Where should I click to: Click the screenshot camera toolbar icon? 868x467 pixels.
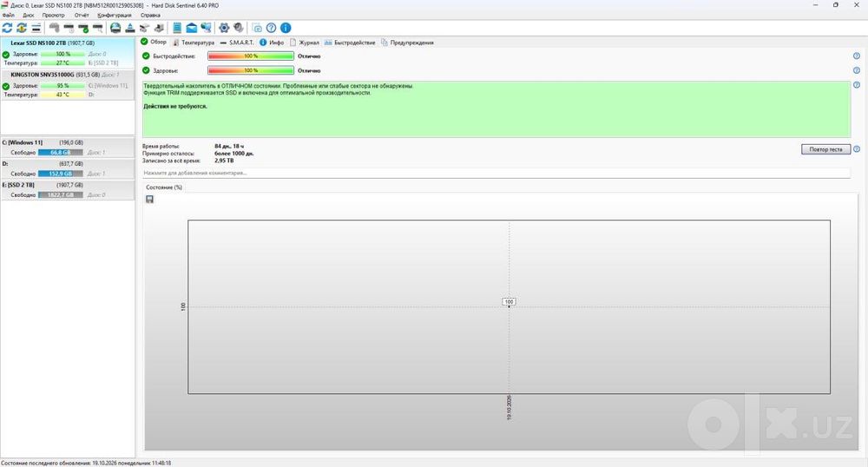click(x=257, y=28)
